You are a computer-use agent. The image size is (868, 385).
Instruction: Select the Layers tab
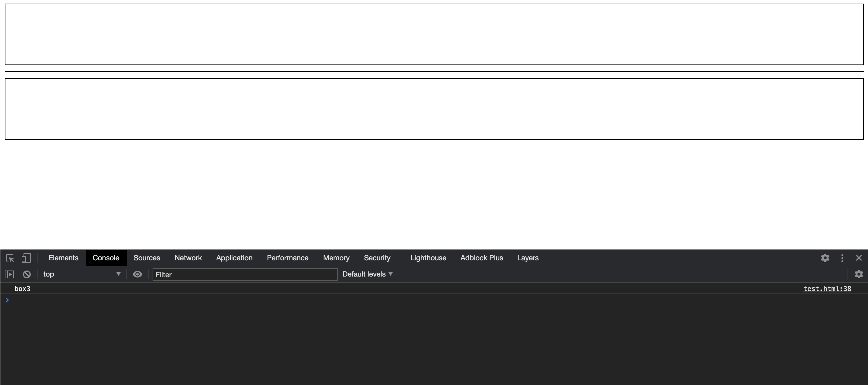pyautogui.click(x=528, y=258)
